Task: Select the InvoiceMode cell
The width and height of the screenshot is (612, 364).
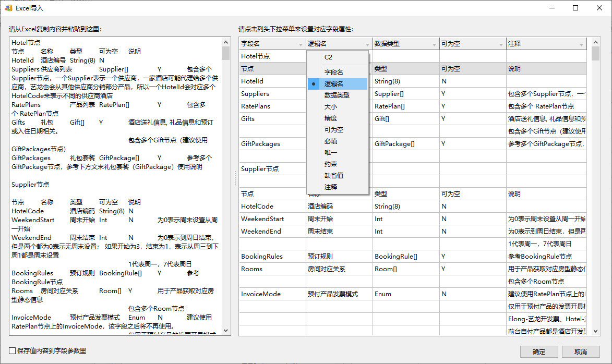Action: (x=272, y=294)
